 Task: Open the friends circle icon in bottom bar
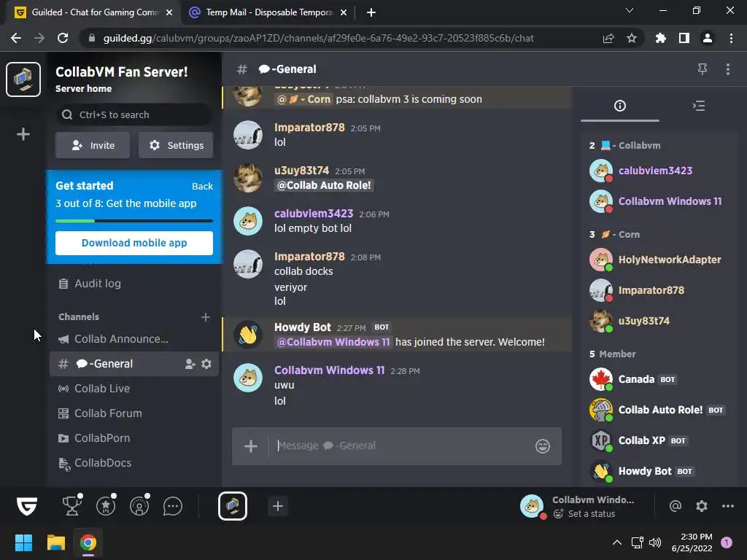coord(139,506)
